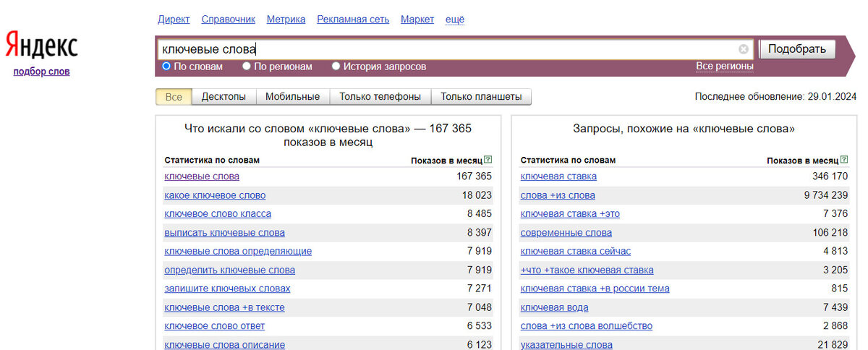Select the 'История запросов' radio button
The width and height of the screenshot is (868, 350).
pos(336,67)
